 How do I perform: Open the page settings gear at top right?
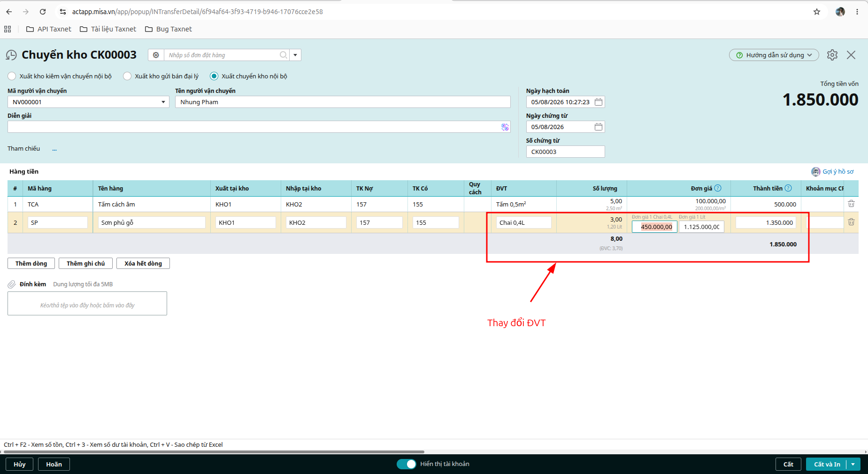pyautogui.click(x=832, y=55)
